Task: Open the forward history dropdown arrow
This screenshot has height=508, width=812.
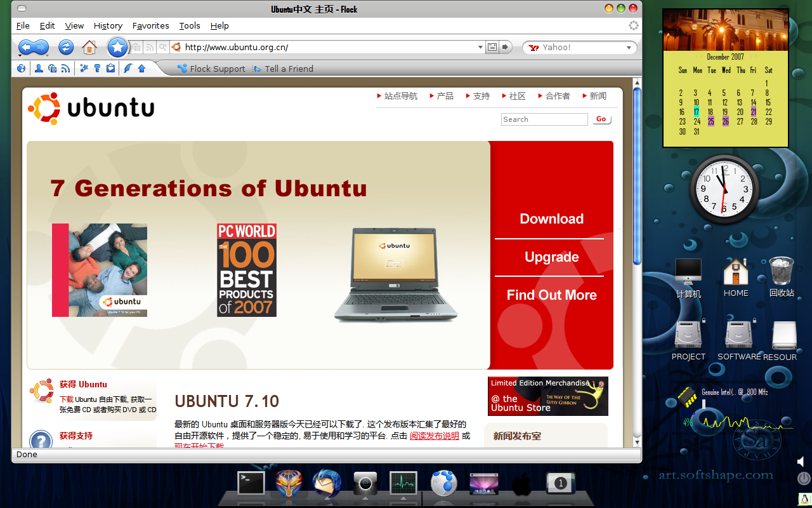Action: (x=47, y=55)
